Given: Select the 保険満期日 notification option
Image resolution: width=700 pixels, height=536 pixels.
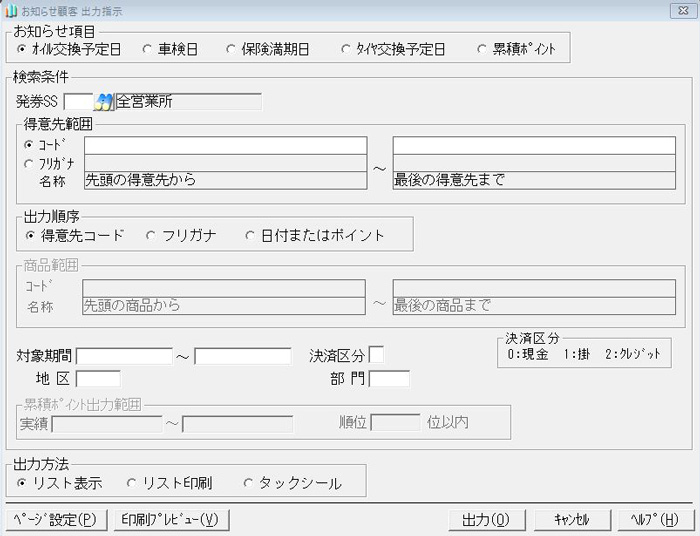Looking at the screenshot, I should tap(232, 48).
